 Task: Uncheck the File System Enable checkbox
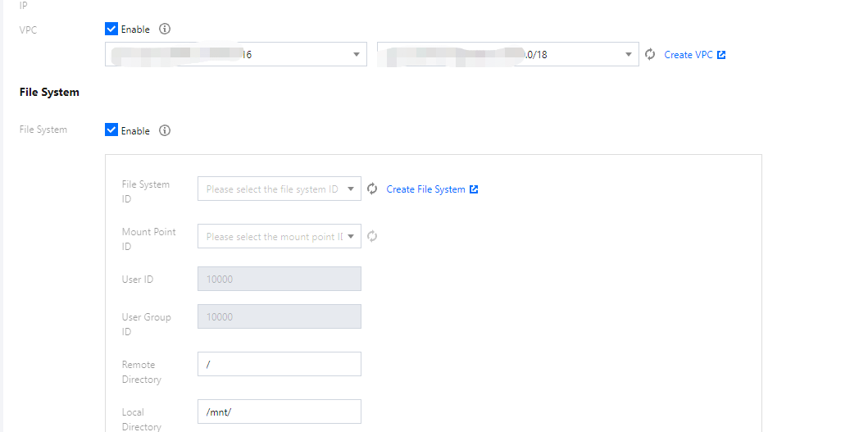(x=112, y=130)
